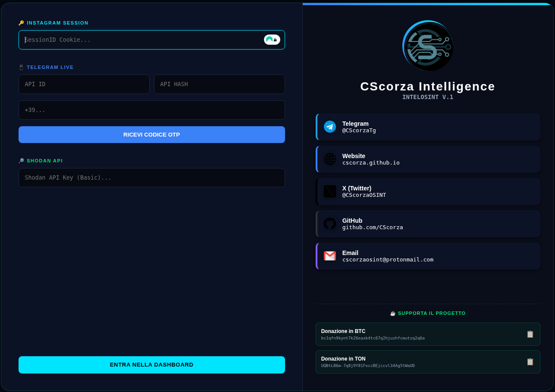
Task: Click the cscorzaosint@protonmail.com email address
Action: click(x=388, y=260)
